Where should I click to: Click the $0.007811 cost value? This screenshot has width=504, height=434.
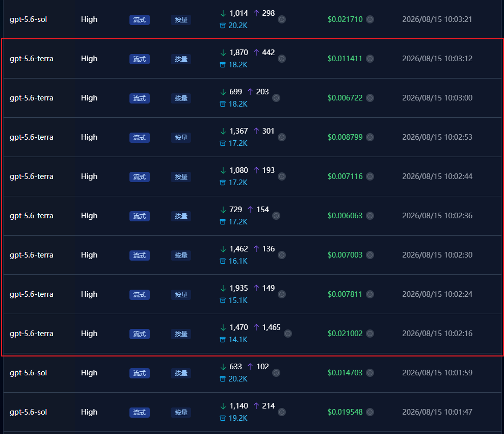345,294
